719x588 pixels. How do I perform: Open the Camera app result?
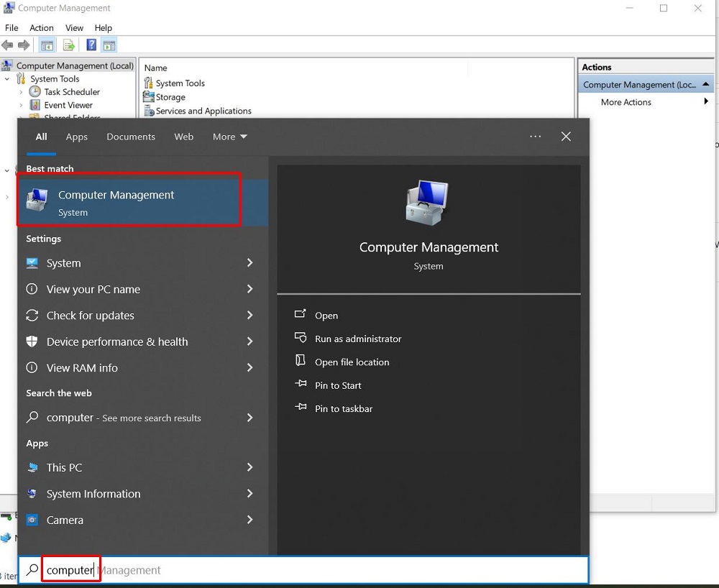(x=65, y=520)
